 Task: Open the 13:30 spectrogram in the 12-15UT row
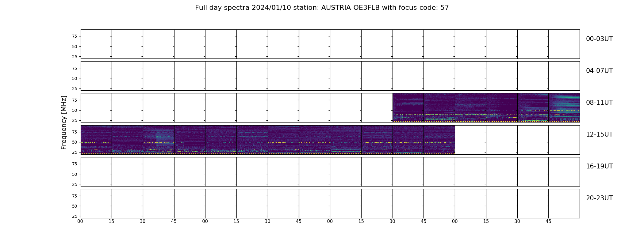tap(284, 140)
